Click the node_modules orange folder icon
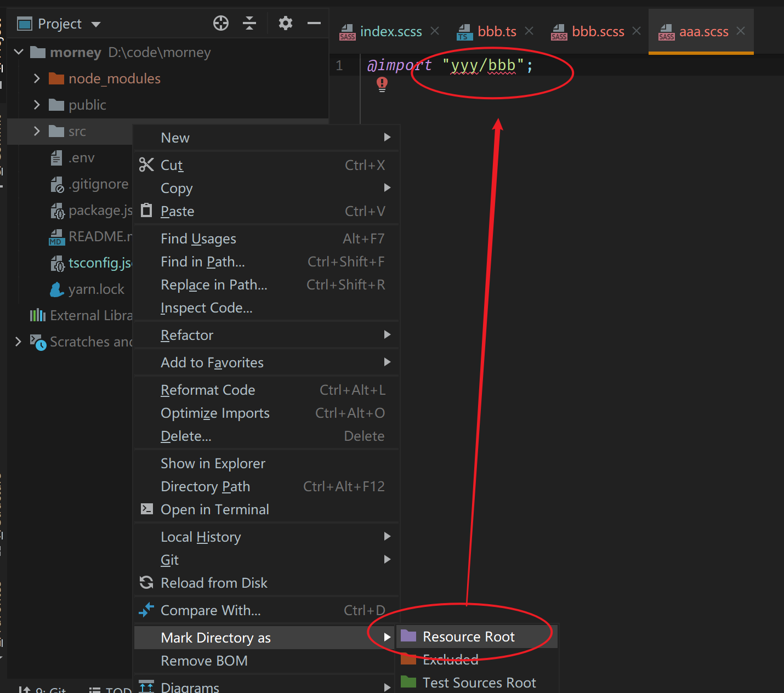 pyautogui.click(x=56, y=78)
